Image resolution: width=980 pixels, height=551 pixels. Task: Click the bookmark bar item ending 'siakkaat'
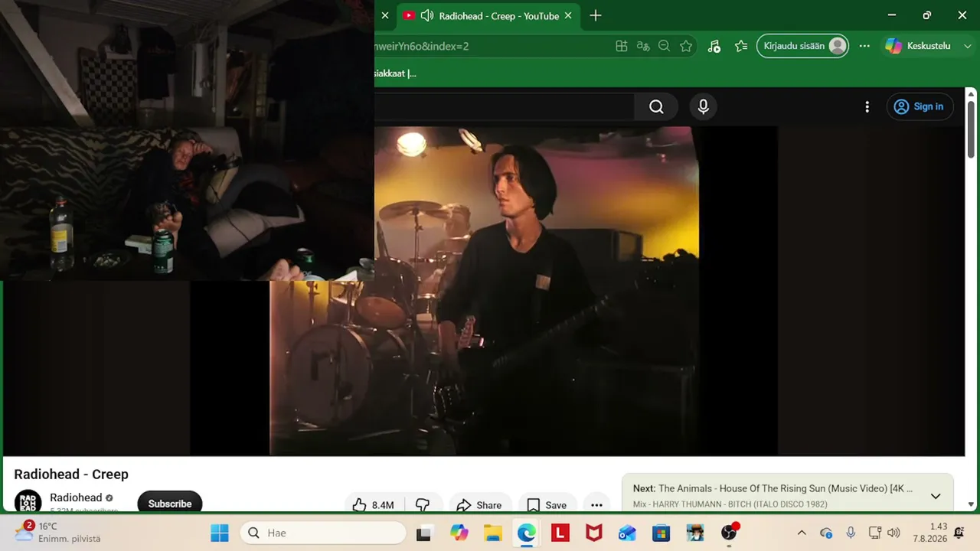(x=395, y=73)
